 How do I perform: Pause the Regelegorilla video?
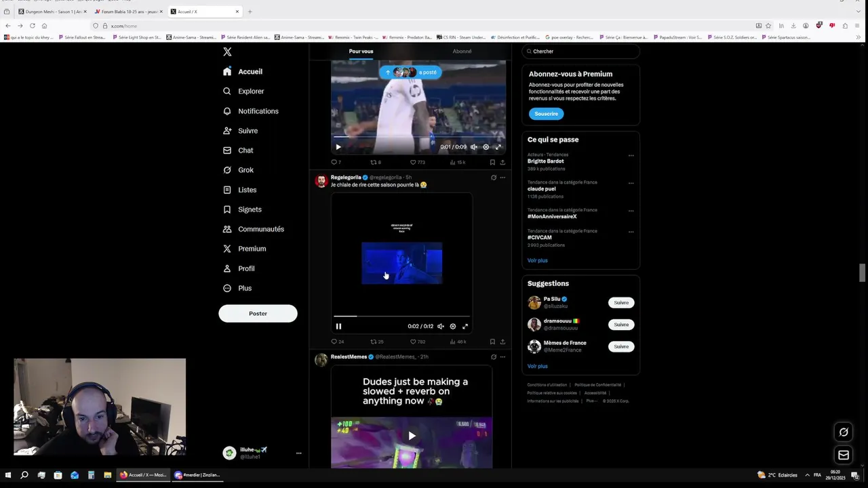point(338,326)
